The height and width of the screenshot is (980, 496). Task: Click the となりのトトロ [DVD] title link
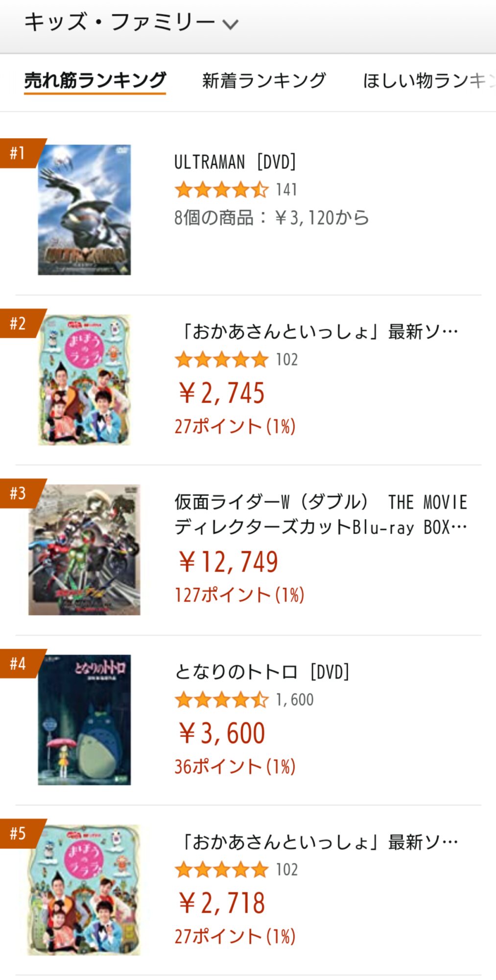pyautogui.click(x=262, y=672)
